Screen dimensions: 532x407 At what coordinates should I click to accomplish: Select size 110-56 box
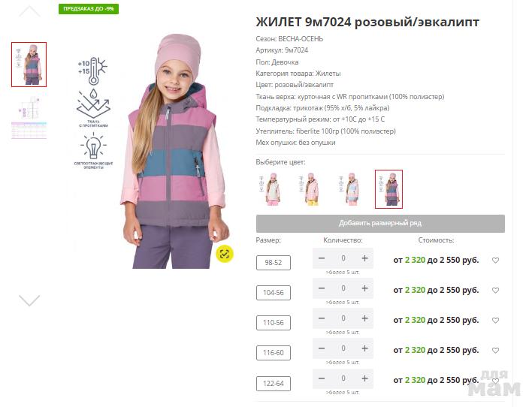pos(274,323)
